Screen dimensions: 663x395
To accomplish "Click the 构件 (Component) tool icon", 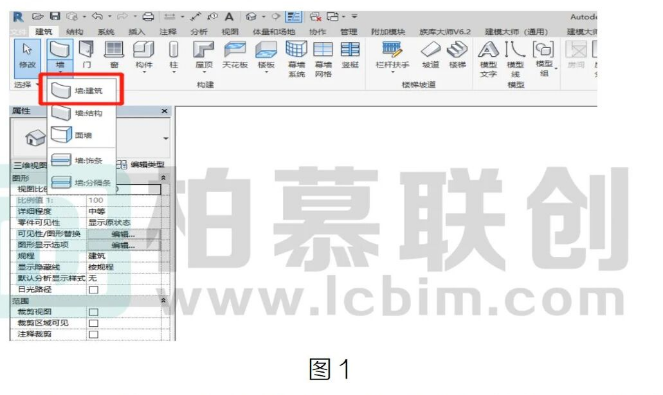I will point(143,50).
